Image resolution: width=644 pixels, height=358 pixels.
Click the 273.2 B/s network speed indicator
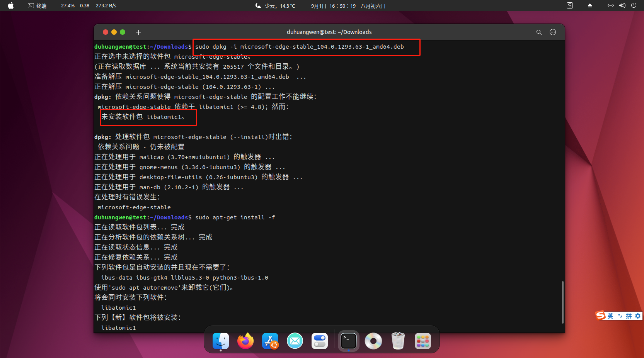tap(106, 6)
